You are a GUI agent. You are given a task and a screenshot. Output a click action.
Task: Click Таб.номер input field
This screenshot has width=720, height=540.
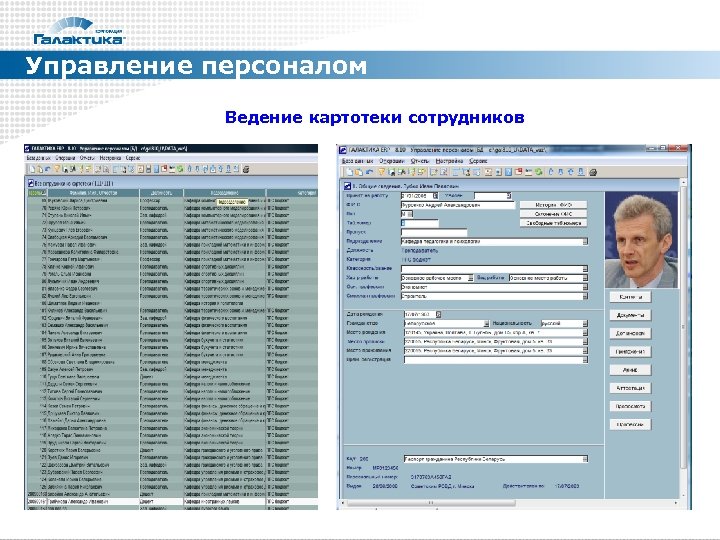point(420,223)
